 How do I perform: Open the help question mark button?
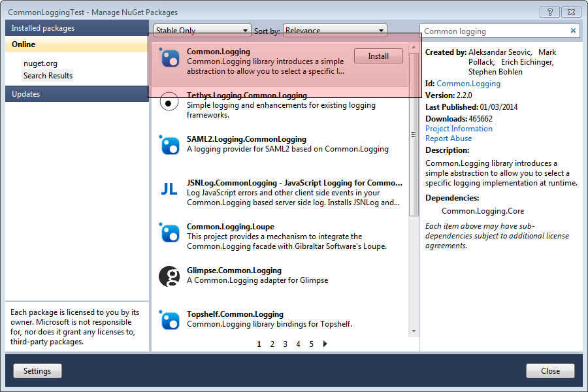pyautogui.click(x=549, y=12)
